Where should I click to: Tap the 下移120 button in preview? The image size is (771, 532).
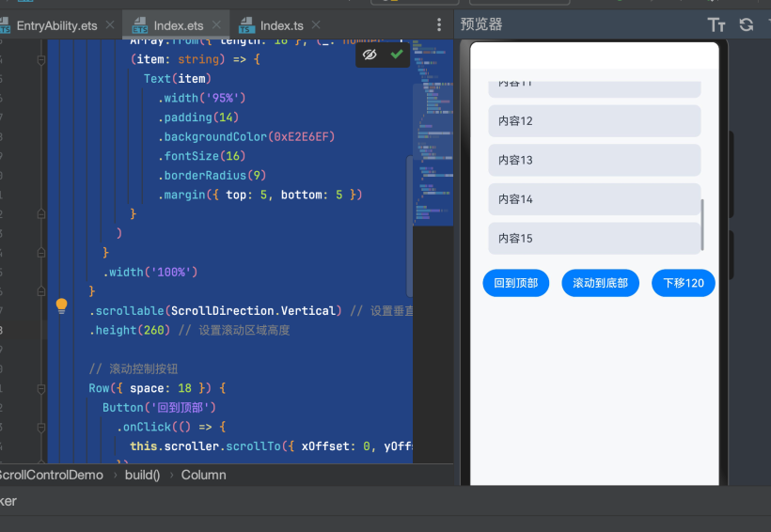click(684, 283)
